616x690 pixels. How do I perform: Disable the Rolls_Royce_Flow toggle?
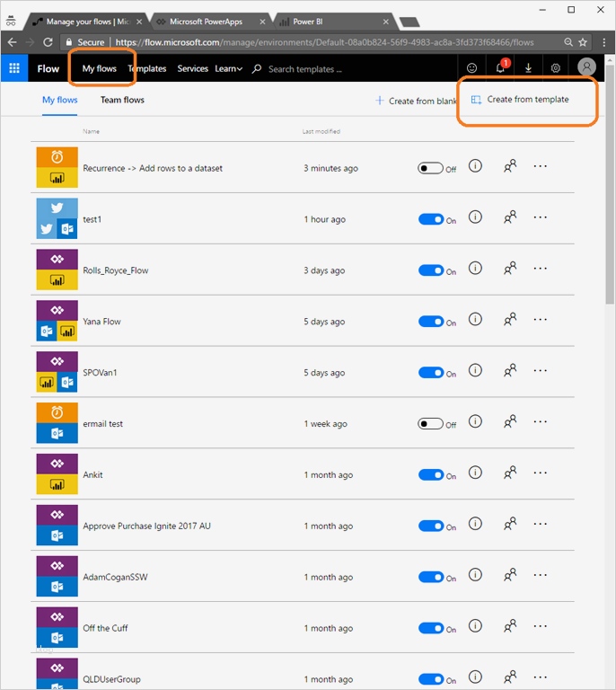click(x=431, y=270)
